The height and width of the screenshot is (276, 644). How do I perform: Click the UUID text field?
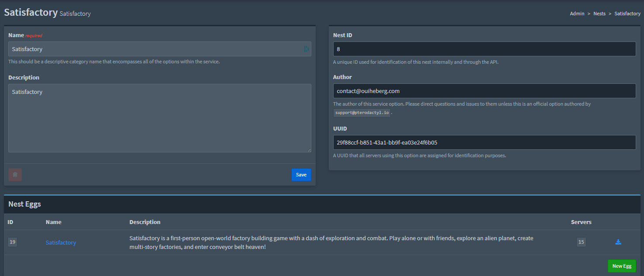tap(484, 142)
